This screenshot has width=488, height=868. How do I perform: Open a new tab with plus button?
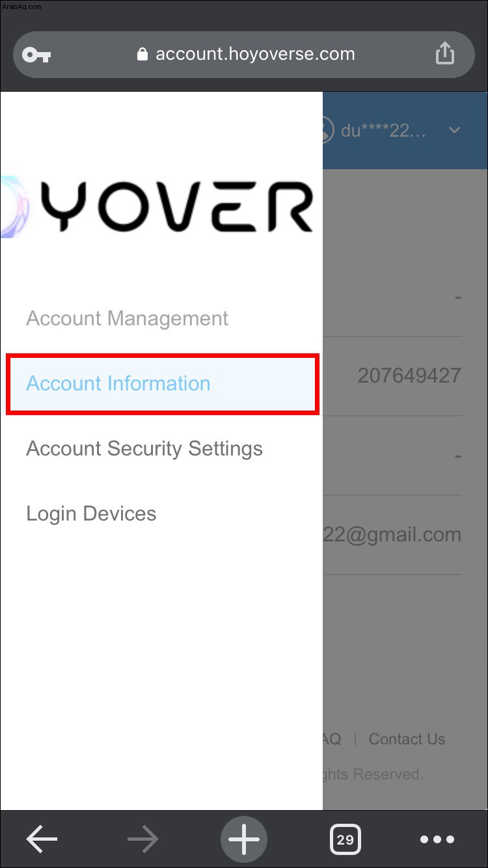[x=244, y=839]
